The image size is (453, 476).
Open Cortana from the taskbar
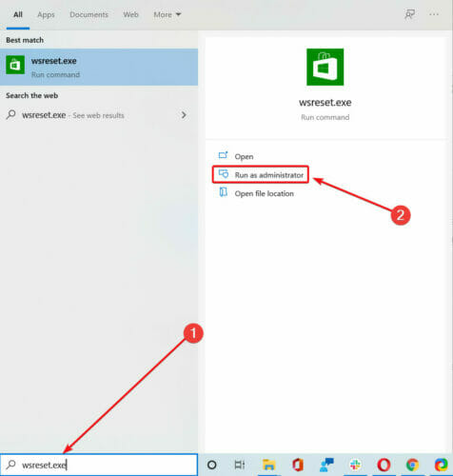click(211, 465)
